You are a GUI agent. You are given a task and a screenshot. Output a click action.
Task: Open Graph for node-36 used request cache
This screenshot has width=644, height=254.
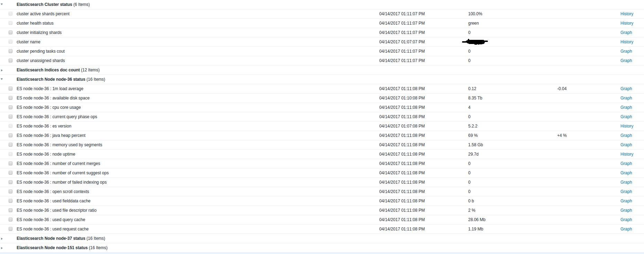coord(626,229)
